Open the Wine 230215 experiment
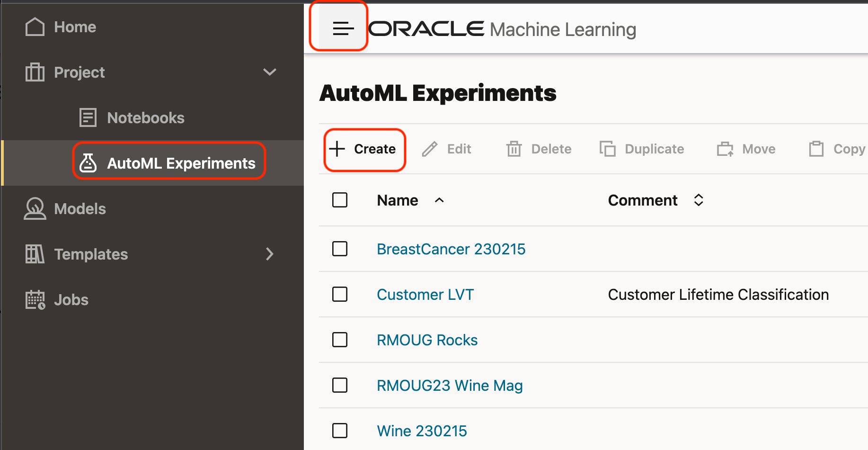The image size is (868, 450). pos(421,431)
